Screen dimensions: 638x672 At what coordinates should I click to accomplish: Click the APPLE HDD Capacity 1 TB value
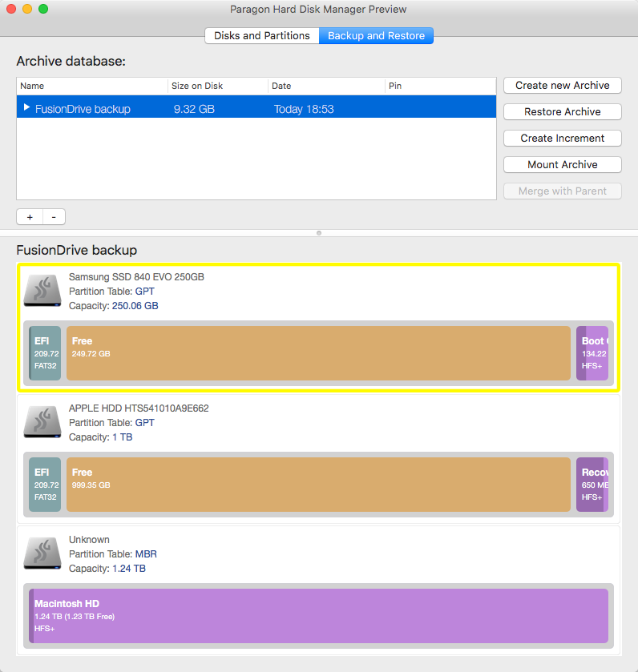(x=122, y=437)
